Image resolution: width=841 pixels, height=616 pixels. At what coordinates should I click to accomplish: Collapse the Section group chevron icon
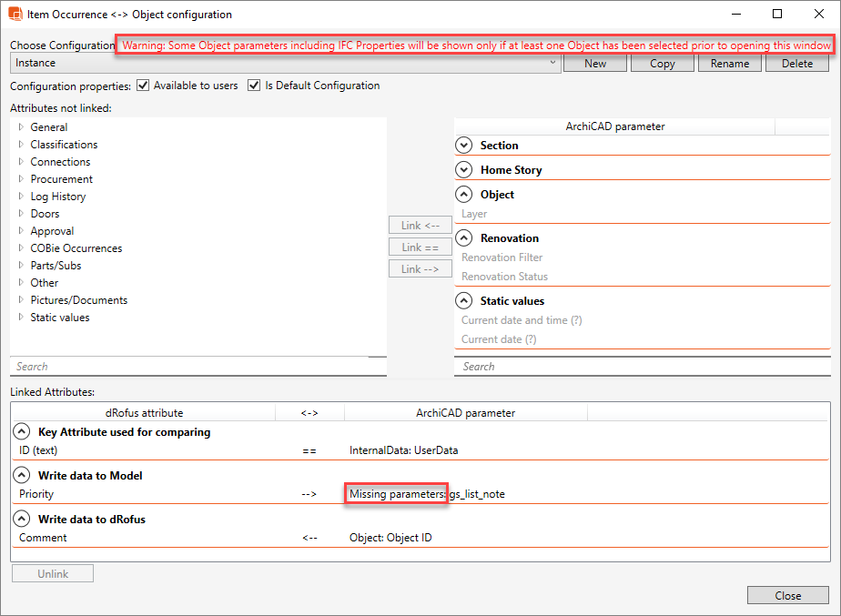(x=464, y=146)
